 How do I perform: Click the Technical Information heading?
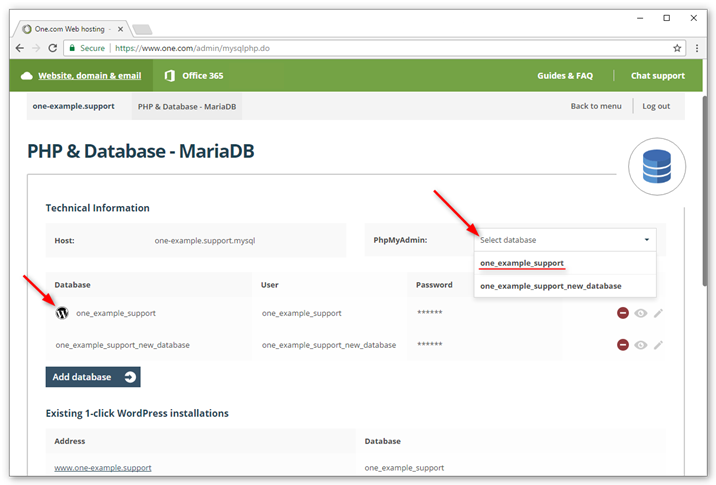[x=97, y=208]
